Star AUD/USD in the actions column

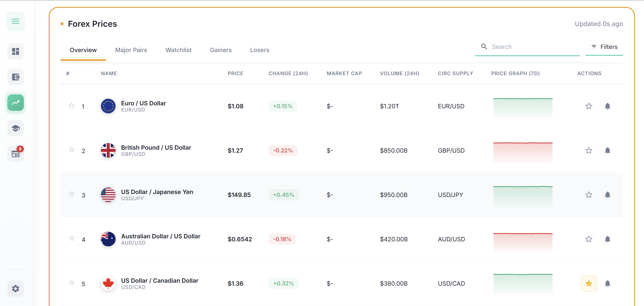[588, 239]
